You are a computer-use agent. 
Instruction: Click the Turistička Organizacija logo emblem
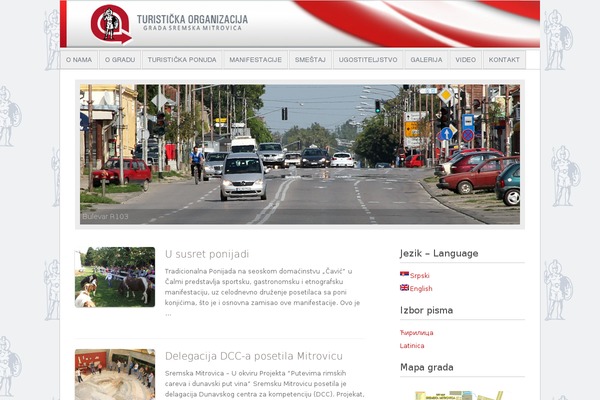tap(111, 24)
